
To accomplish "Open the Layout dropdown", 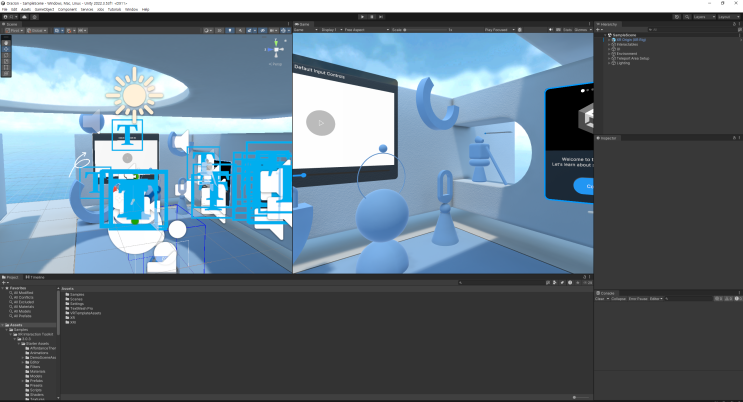I will point(729,17).
